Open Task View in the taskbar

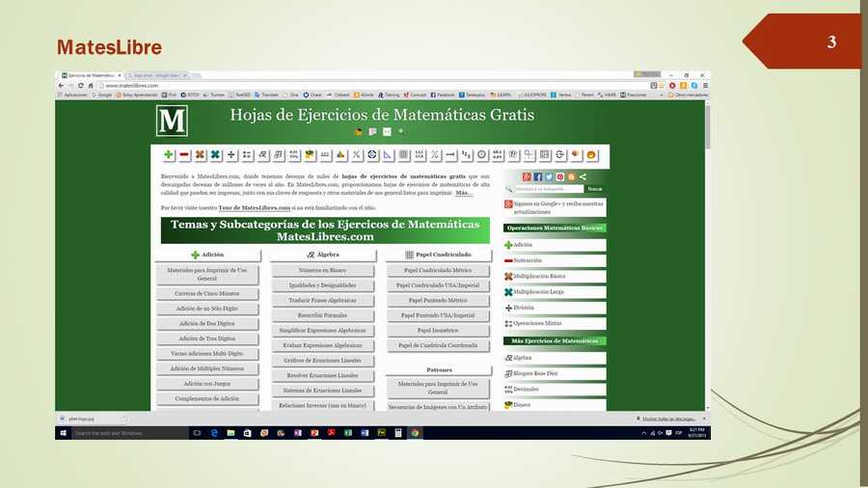[x=197, y=433]
